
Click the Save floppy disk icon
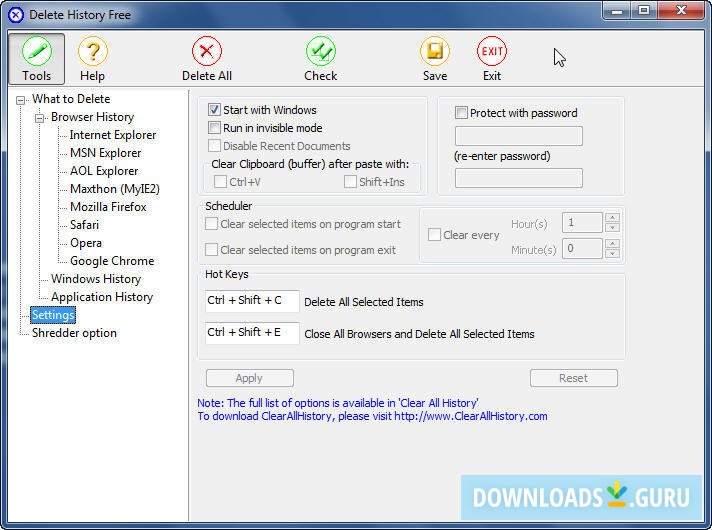(x=435, y=51)
